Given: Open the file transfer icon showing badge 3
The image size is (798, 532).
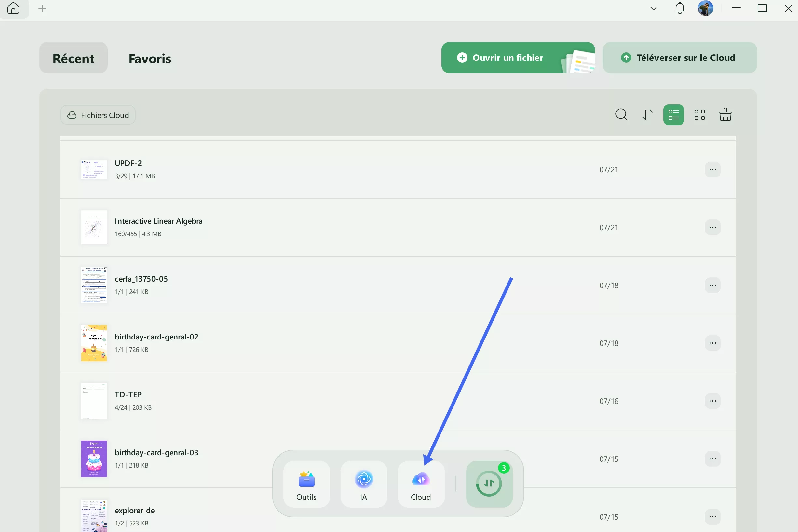Looking at the screenshot, I should point(489,484).
